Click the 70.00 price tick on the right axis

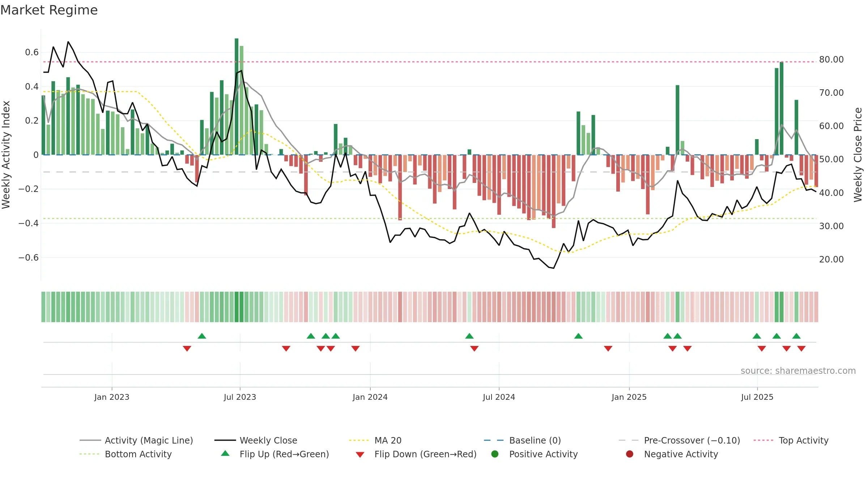click(x=831, y=93)
